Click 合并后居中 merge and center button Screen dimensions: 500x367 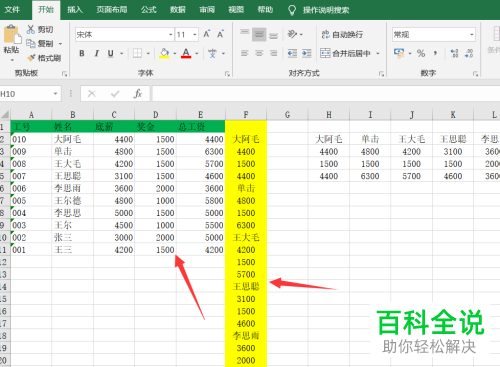click(346, 53)
